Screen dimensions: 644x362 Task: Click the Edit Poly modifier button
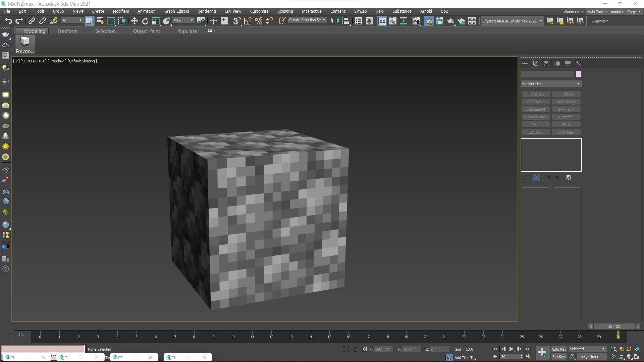tap(535, 132)
